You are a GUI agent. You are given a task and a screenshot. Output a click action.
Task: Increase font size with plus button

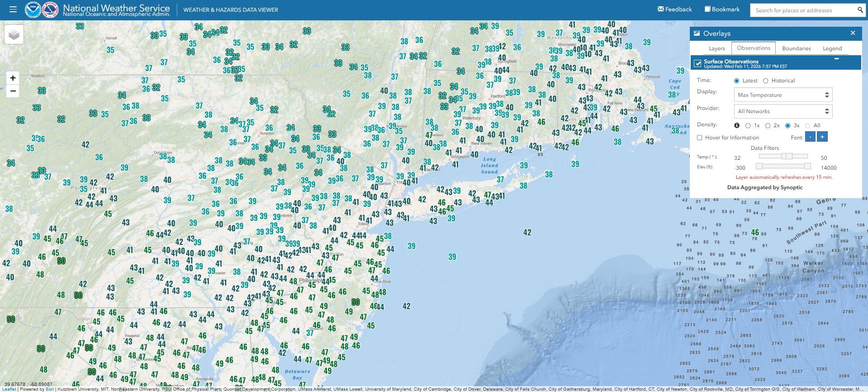[822, 137]
